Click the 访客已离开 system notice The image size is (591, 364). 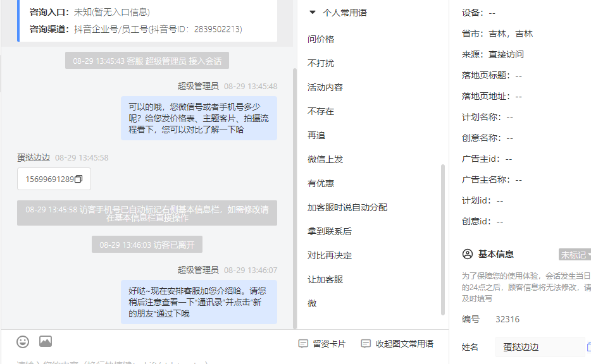click(x=147, y=245)
